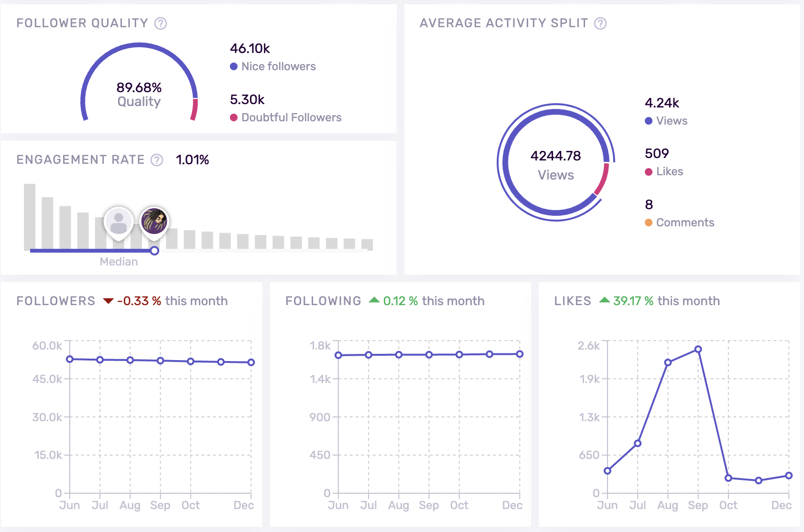Expand details via the red Followers decline arrow
The image size is (804, 532).
click(x=109, y=300)
